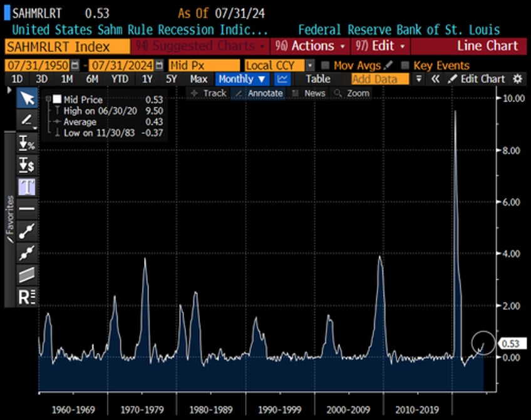
Task: Click the Mid Price legend swatch
Action: tap(57, 99)
